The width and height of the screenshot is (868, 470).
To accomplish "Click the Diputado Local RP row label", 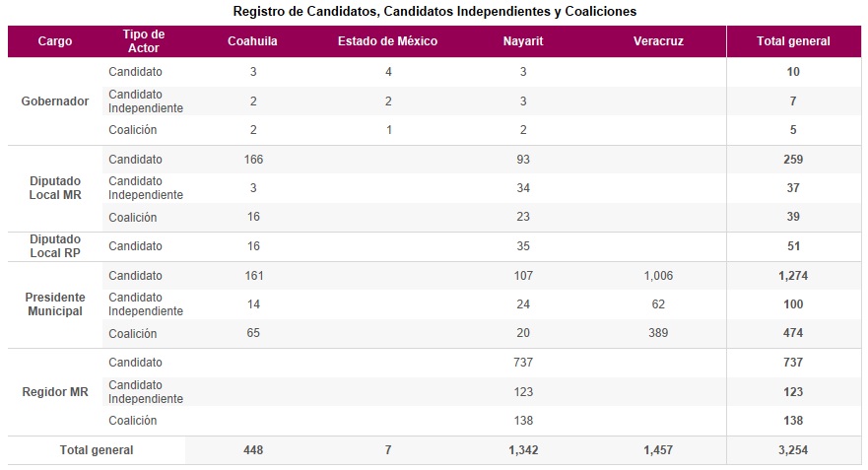I will (x=55, y=246).
